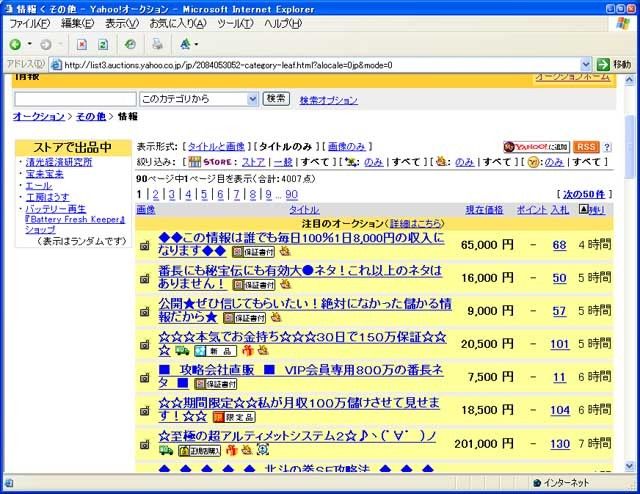The image size is (640, 494).
Task: Open bid count 130 link
Action: click(560, 444)
